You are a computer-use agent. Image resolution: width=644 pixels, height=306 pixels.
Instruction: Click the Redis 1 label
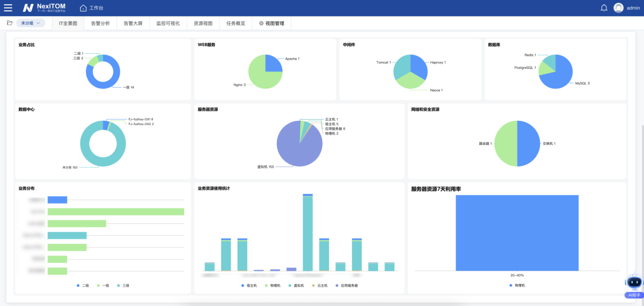pyautogui.click(x=530, y=55)
